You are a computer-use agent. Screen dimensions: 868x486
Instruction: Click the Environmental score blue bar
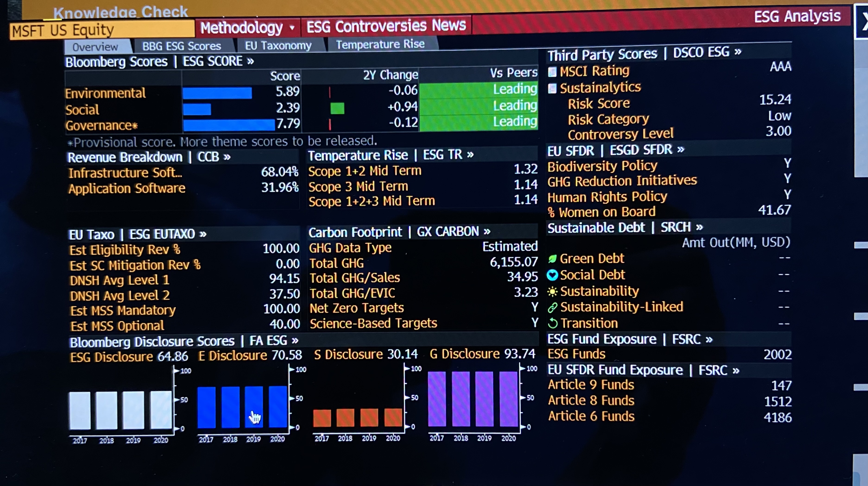217,93
